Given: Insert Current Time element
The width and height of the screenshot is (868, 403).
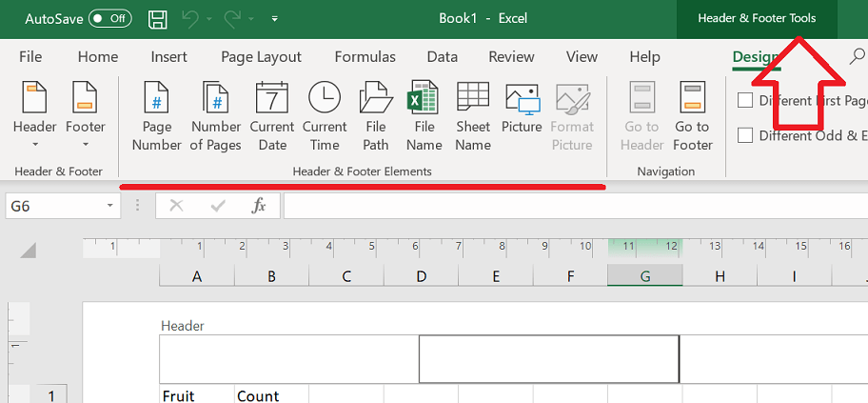Looking at the screenshot, I should (x=325, y=116).
